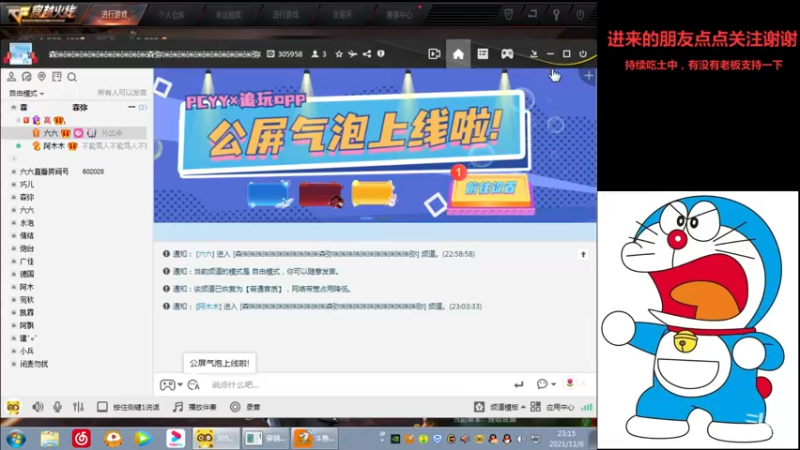The image size is (800, 450).
Task: Open 赛事中心 tab in CrossFire launcher
Action: tap(399, 15)
